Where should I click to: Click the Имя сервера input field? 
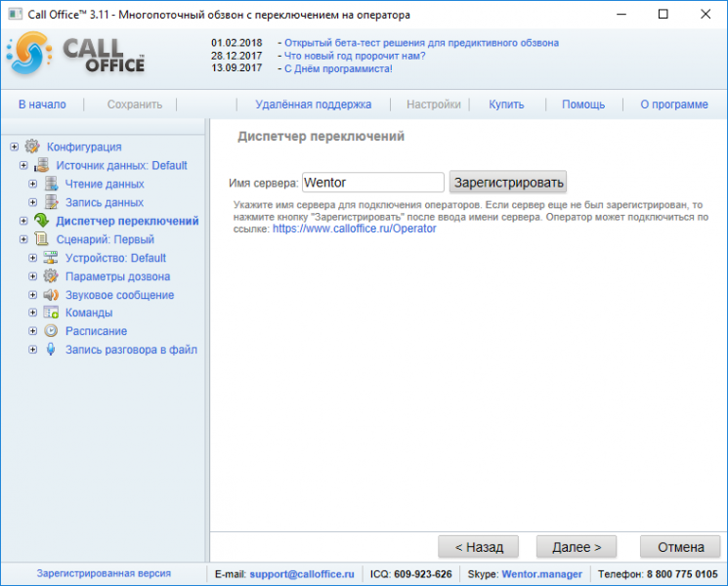click(373, 183)
